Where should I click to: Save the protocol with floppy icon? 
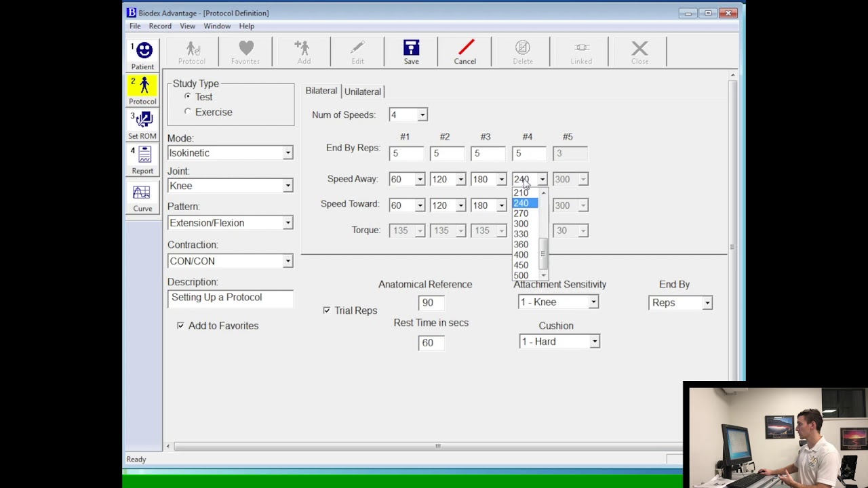click(411, 52)
